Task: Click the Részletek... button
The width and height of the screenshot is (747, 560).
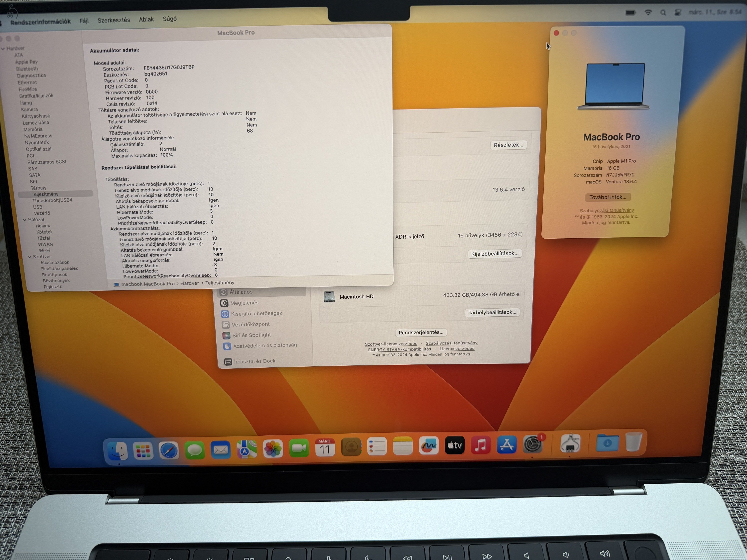Action: pyautogui.click(x=508, y=145)
